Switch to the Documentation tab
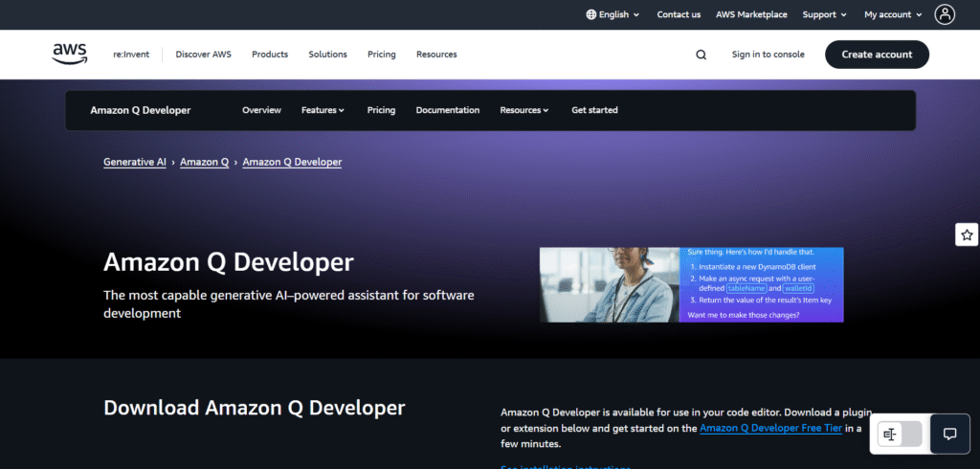Image resolution: width=980 pixels, height=469 pixels. pos(448,110)
